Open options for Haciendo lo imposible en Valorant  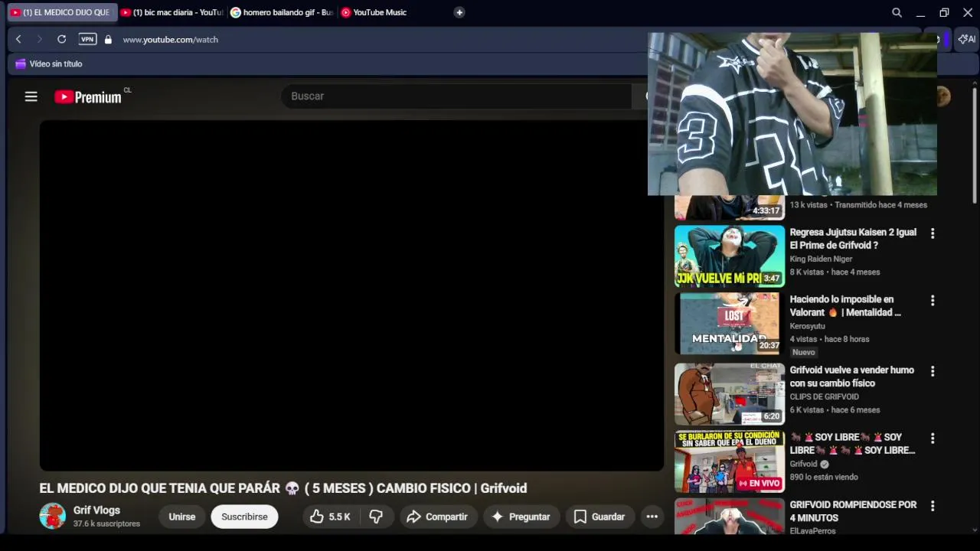(x=933, y=301)
